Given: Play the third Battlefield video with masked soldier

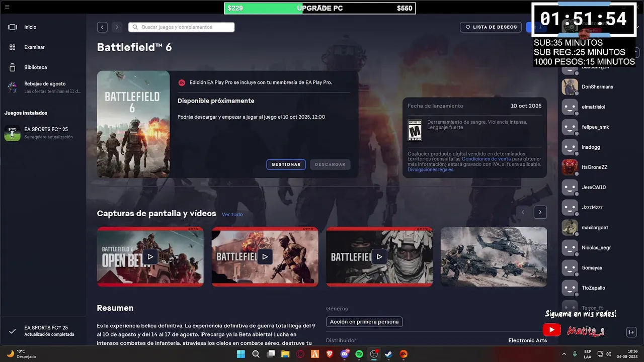Looking at the screenshot, I should (x=379, y=256).
